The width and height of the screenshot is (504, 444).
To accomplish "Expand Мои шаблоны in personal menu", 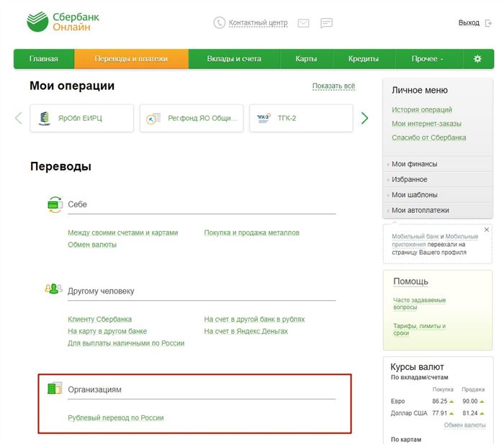I will pos(438,195).
